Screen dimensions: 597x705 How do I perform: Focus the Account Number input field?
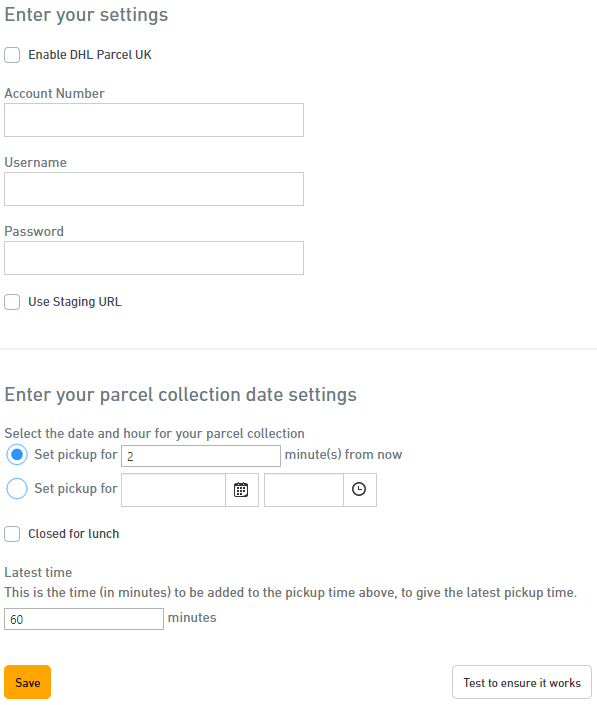154,120
